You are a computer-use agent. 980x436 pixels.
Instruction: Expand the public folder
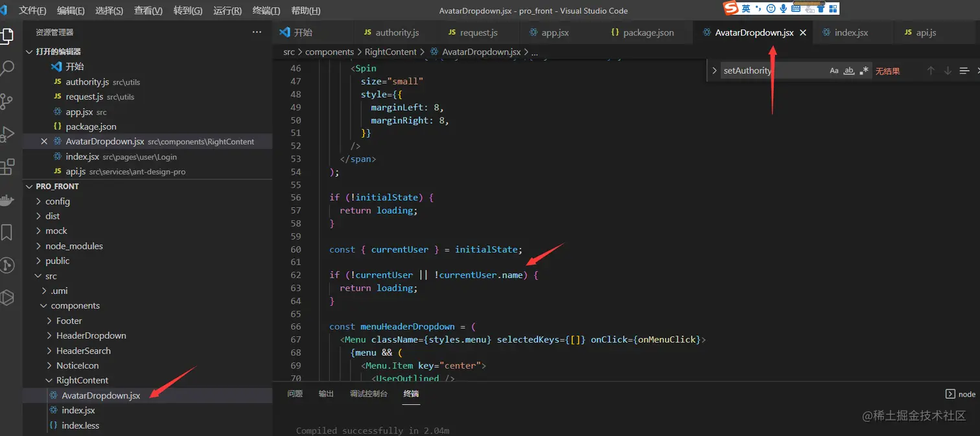click(148, 261)
